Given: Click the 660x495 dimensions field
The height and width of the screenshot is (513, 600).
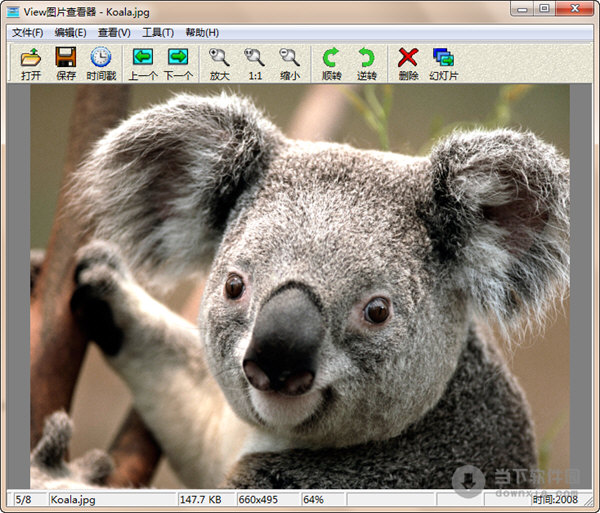Looking at the screenshot, I should pos(268,500).
